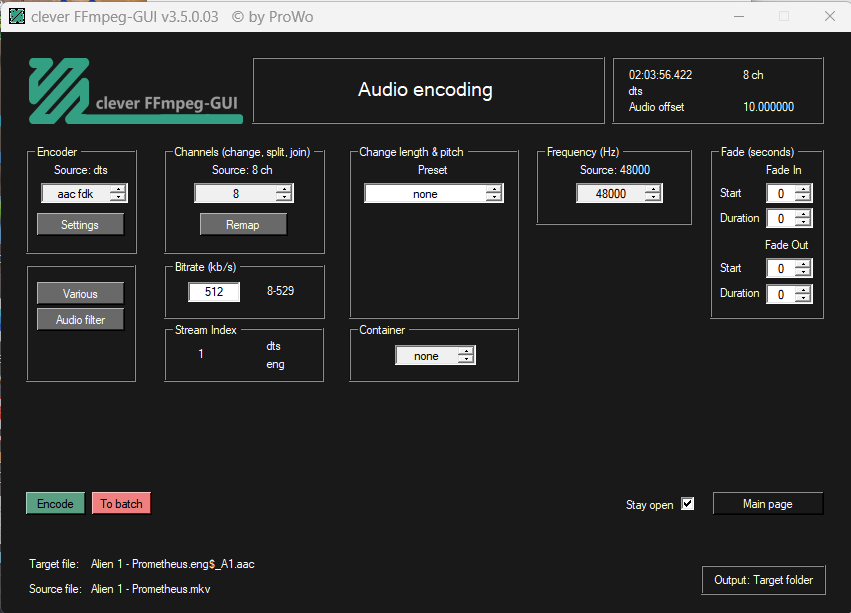This screenshot has width=851, height=613.
Task: Open the channel Remap dialog
Action: pyautogui.click(x=243, y=225)
